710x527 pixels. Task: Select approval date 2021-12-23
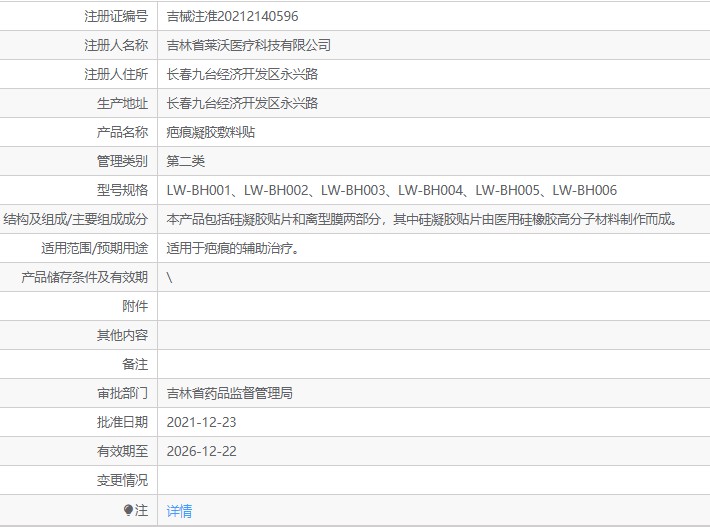point(201,422)
